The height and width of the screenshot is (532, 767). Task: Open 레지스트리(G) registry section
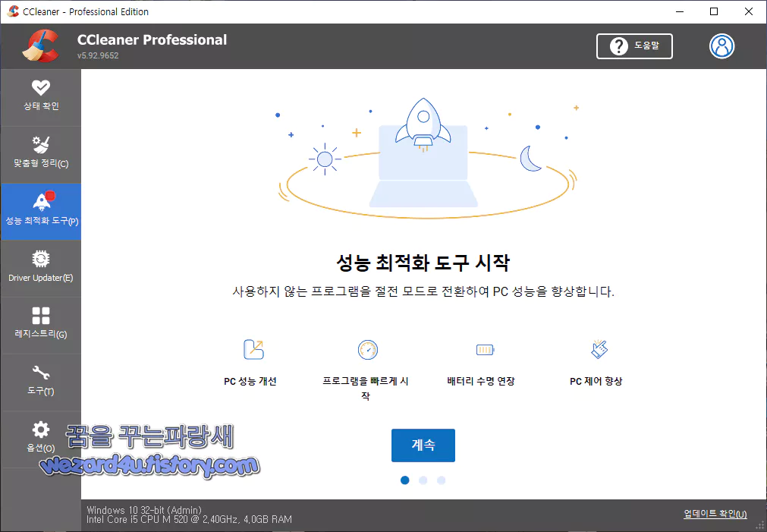[41, 325]
